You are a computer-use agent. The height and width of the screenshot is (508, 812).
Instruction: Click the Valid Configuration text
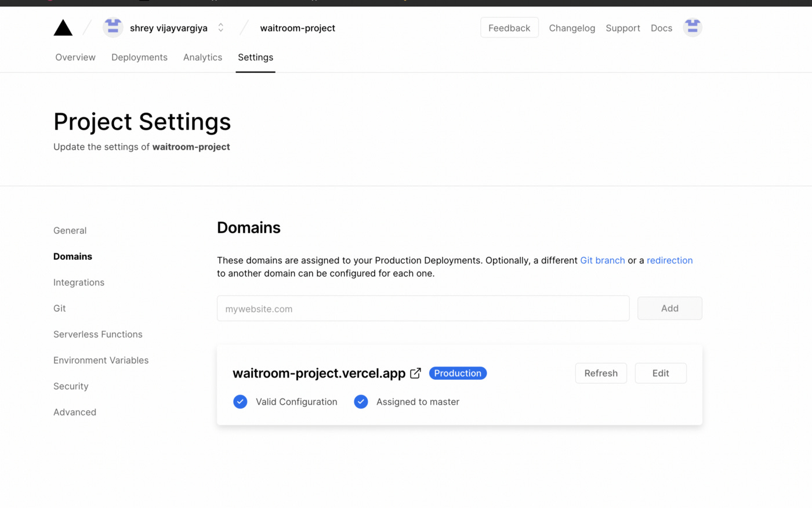coord(296,402)
